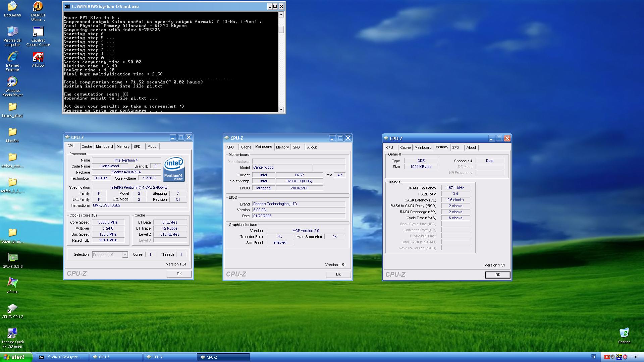Open Windows Media Player shortcut

12,86
